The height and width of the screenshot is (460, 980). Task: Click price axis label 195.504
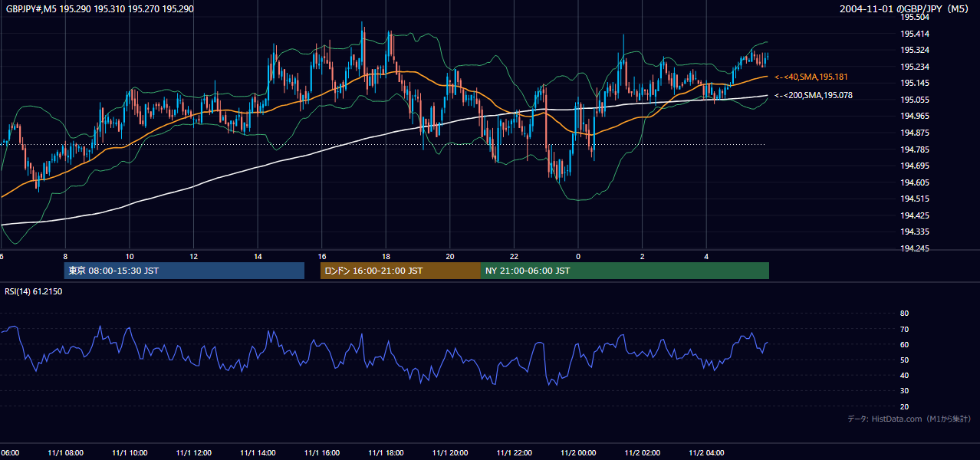coord(915,17)
